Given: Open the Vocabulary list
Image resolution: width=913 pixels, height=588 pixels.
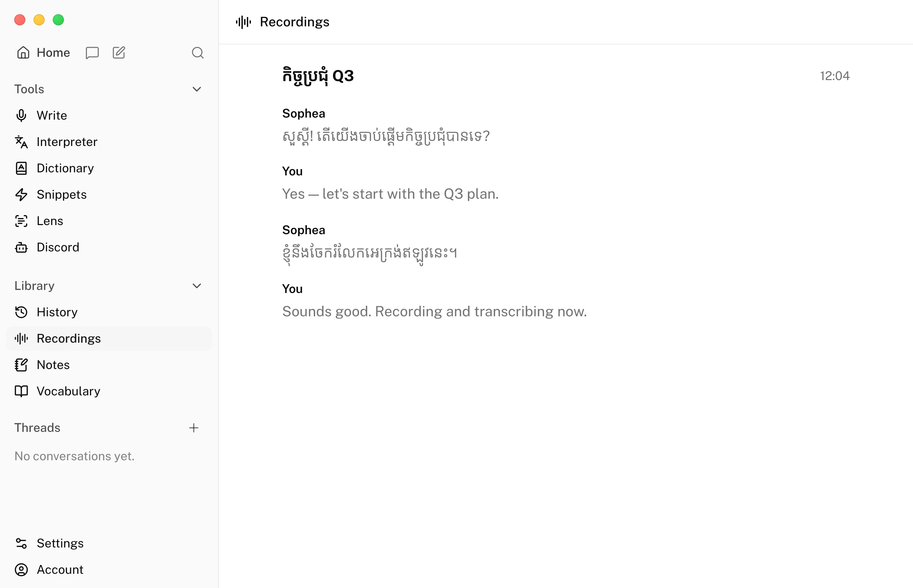Looking at the screenshot, I should coord(109,391).
